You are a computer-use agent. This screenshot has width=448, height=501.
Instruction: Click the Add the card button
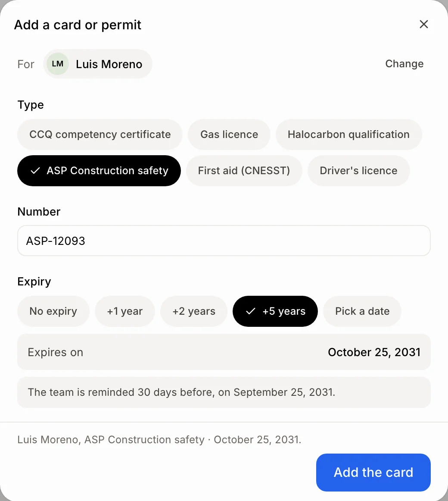(x=373, y=472)
